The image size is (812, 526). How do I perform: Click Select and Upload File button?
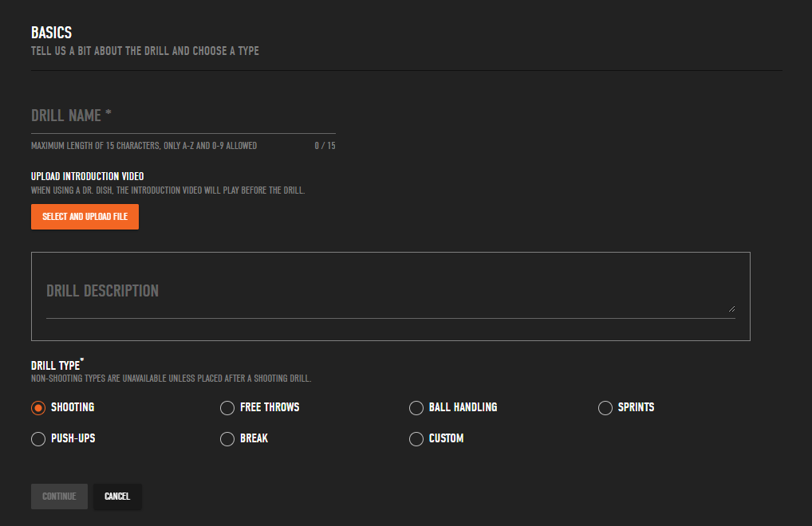85,217
